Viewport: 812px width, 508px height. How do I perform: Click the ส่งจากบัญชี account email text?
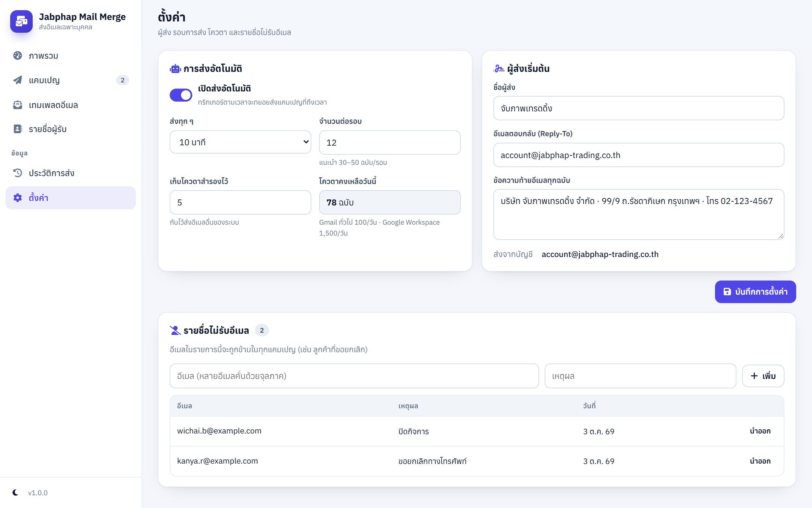pyautogui.click(x=600, y=254)
